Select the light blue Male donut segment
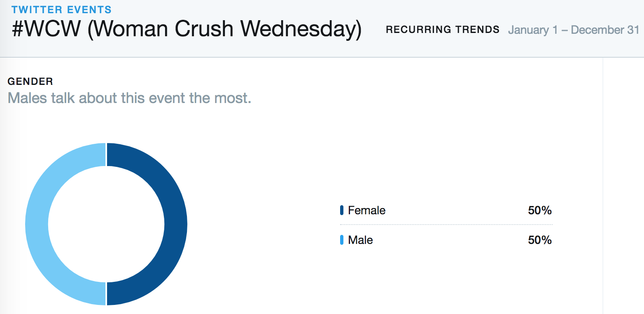This screenshot has width=644, height=314. [x=37, y=224]
